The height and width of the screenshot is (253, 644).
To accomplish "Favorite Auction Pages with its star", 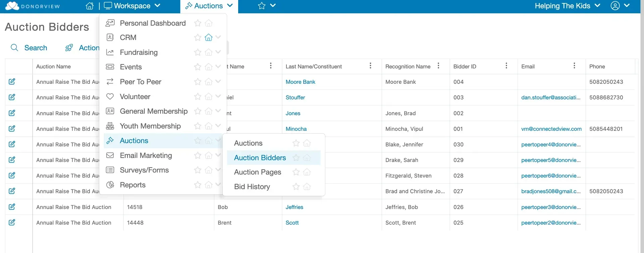I will click(x=296, y=172).
